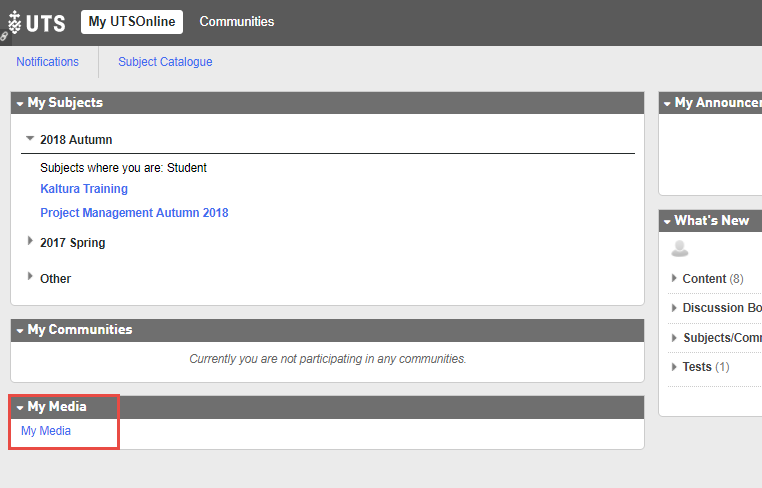762x488 pixels.
Task: Click the UTS logo
Action: point(36,22)
